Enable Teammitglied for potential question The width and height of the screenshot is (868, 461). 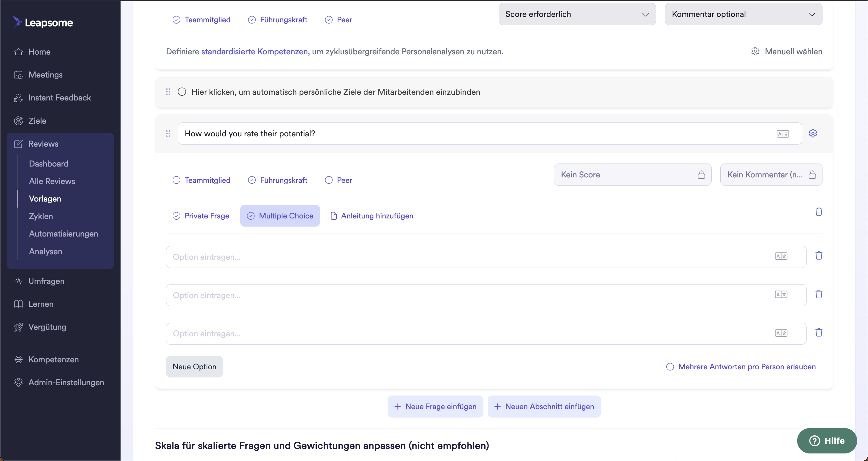tap(201, 180)
